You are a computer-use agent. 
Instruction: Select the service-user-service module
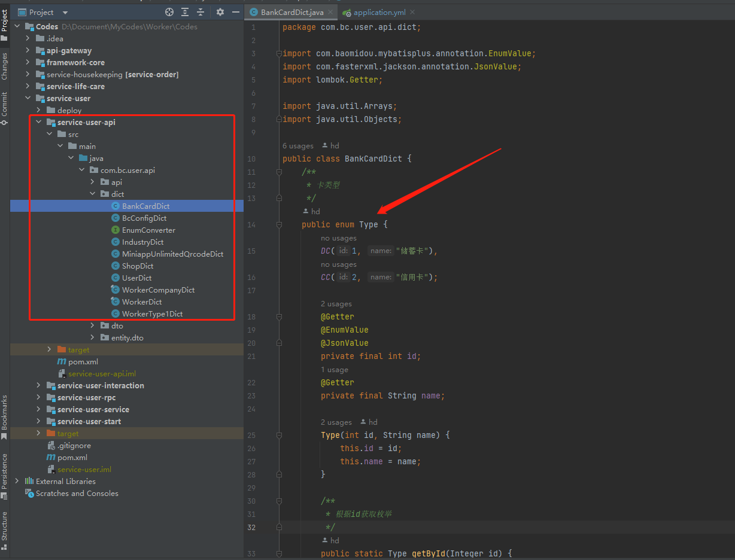point(93,409)
